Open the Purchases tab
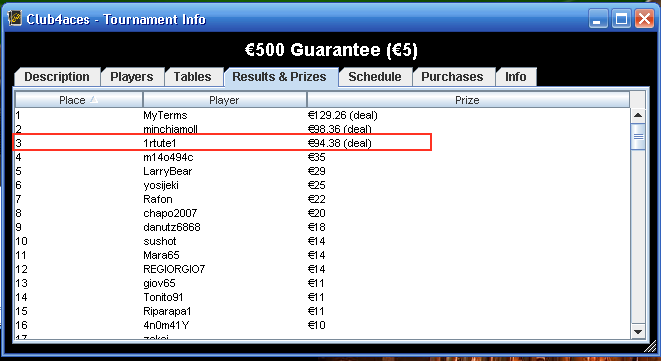Viewport: 661px width, 361px height. 452,77
